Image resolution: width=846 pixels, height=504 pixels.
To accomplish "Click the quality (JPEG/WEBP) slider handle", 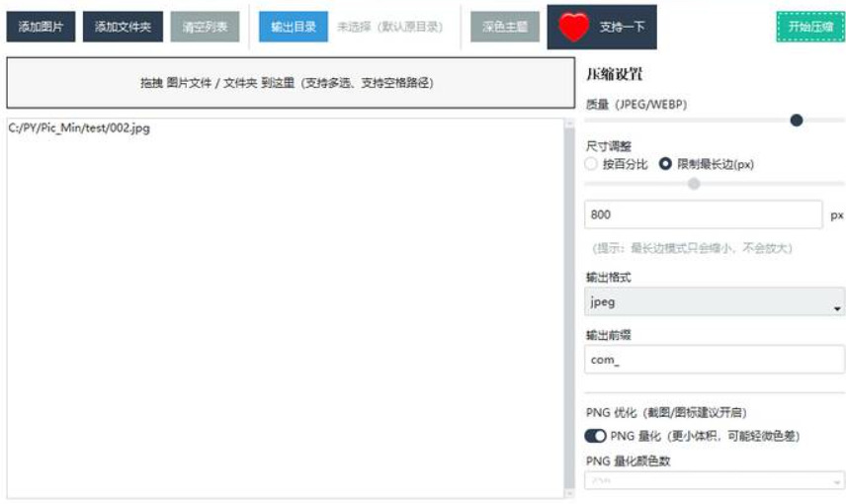I will click(797, 121).
